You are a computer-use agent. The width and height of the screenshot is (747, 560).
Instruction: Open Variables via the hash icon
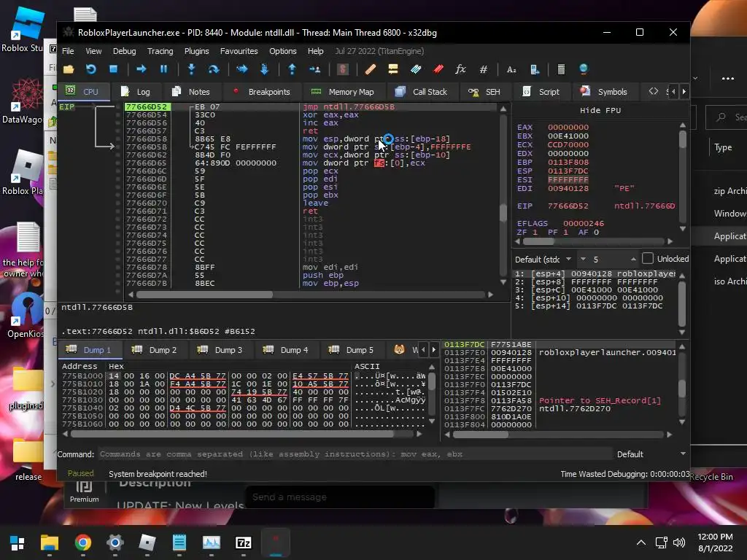pos(483,69)
